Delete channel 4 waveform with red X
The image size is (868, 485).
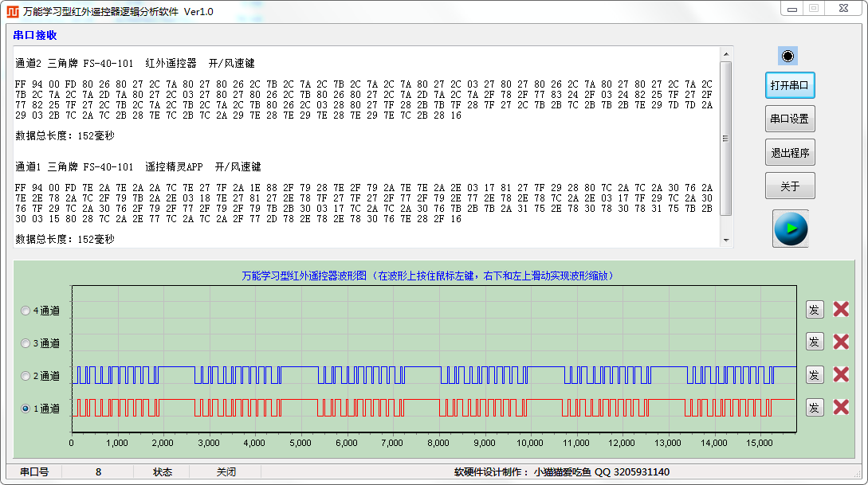pyautogui.click(x=841, y=309)
